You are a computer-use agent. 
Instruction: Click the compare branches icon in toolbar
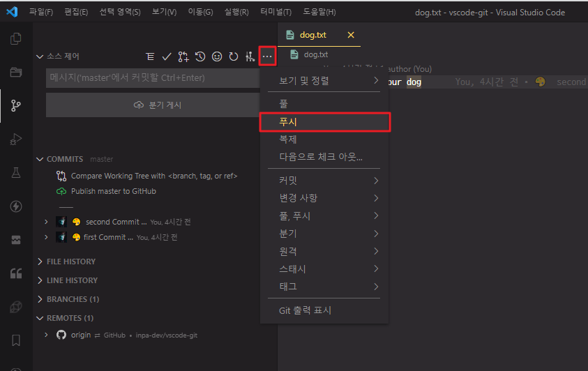183,56
